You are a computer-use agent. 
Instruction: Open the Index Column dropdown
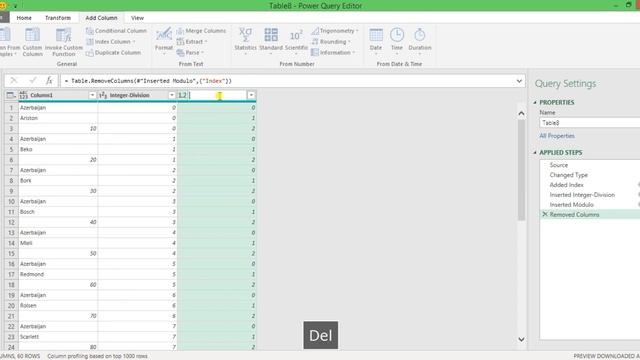pyautogui.click(x=111, y=42)
